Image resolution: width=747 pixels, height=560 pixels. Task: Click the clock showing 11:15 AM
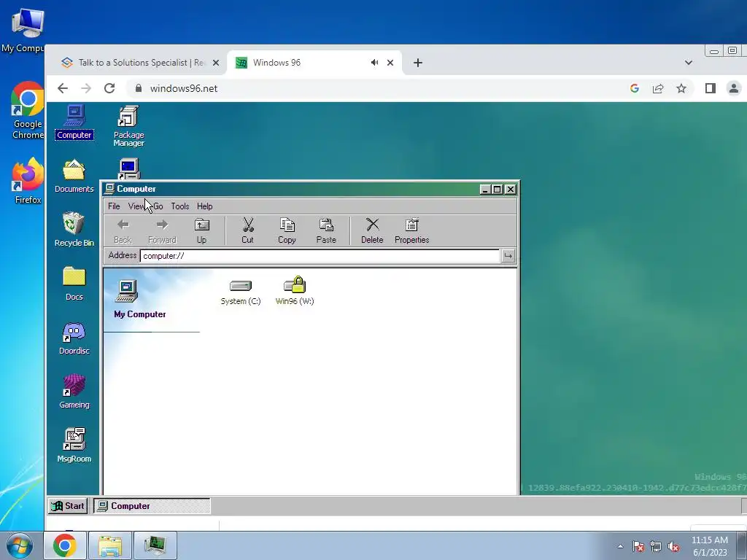coord(709,546)
